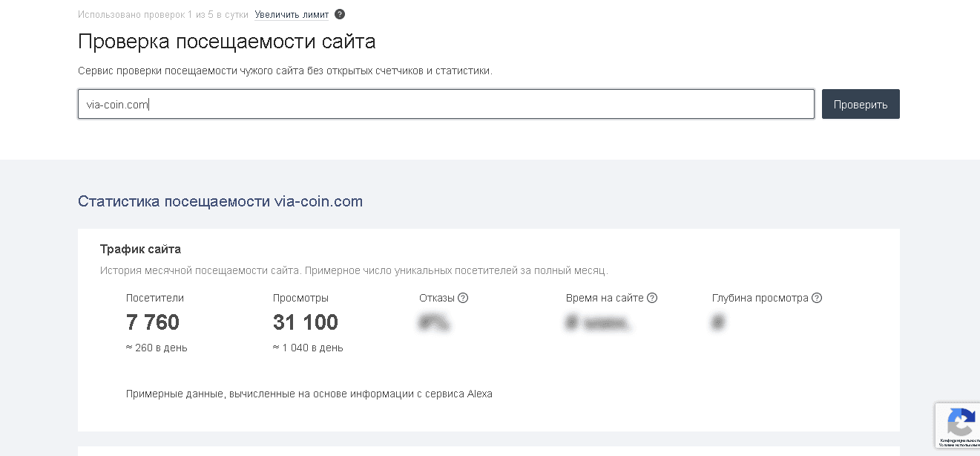Viewport: 980px width, 456px height.
Task: Open the Конфиденциальность link in reCAPTCHA badge
Action: point(960,440)
